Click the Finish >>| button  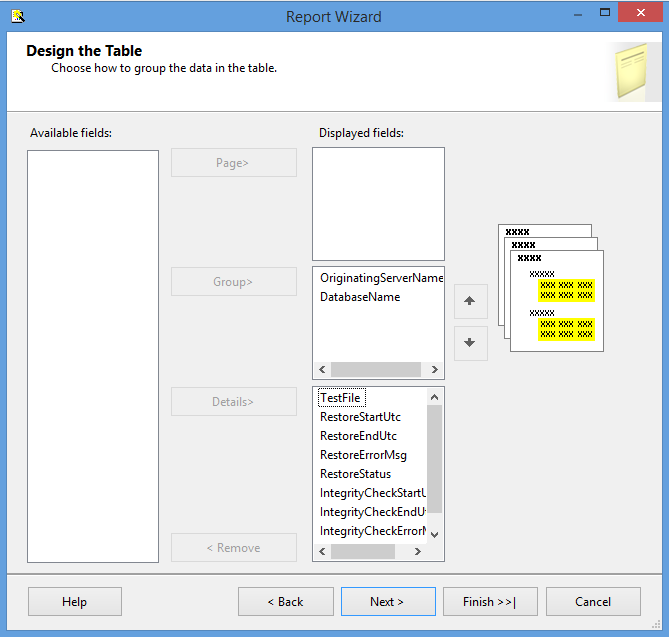click(x=490, y=602)
